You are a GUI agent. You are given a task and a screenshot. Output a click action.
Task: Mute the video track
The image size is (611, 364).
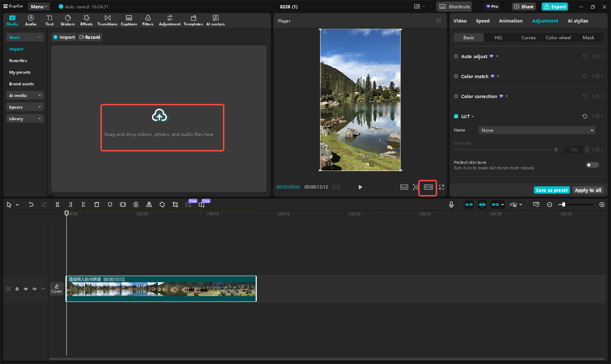click(34, 288)
